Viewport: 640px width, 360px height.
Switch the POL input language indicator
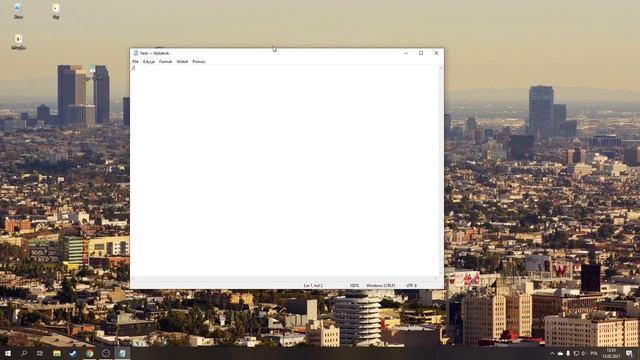click(594, 353)
